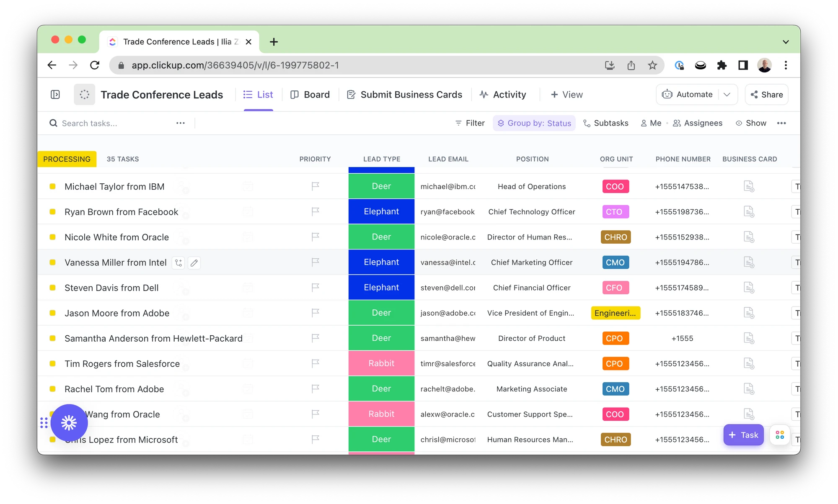Click the Automate button
Screen dimensions: 838x504
688,95
